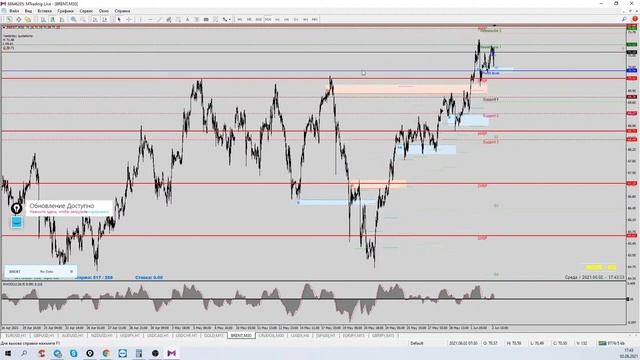Open the Сервис menu
640x360 pixels.
click(86, 11)
